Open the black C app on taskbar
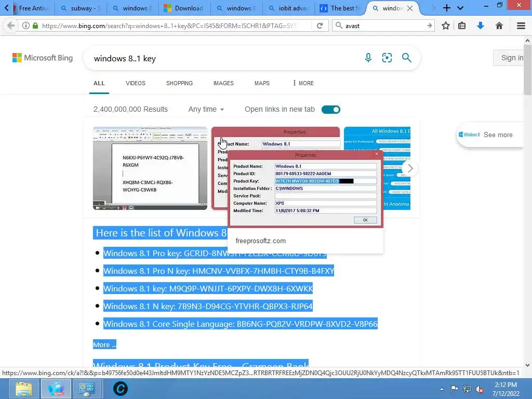Viewport: 532px width, 399px height. click(x=120, y=389)
